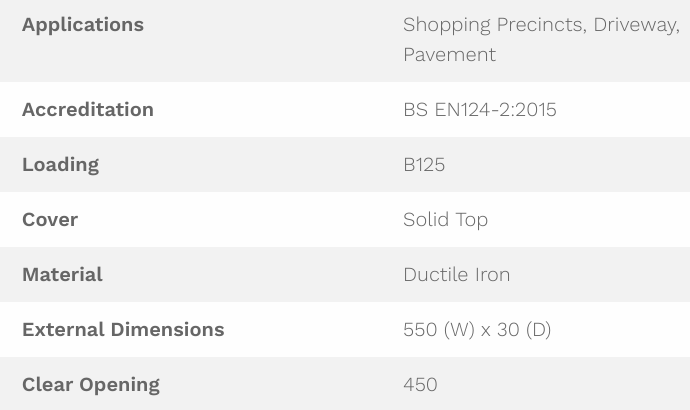The width and height of the screenshot is (690, 410).
Task: Click the 30 (D) depth value
Action: 524,330
